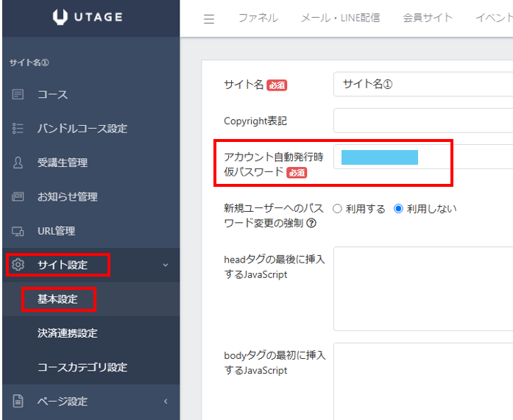Screen dimensions: 513x420
Task: Expand the ページ設定 chevron
Action: (x=165, y=401)
